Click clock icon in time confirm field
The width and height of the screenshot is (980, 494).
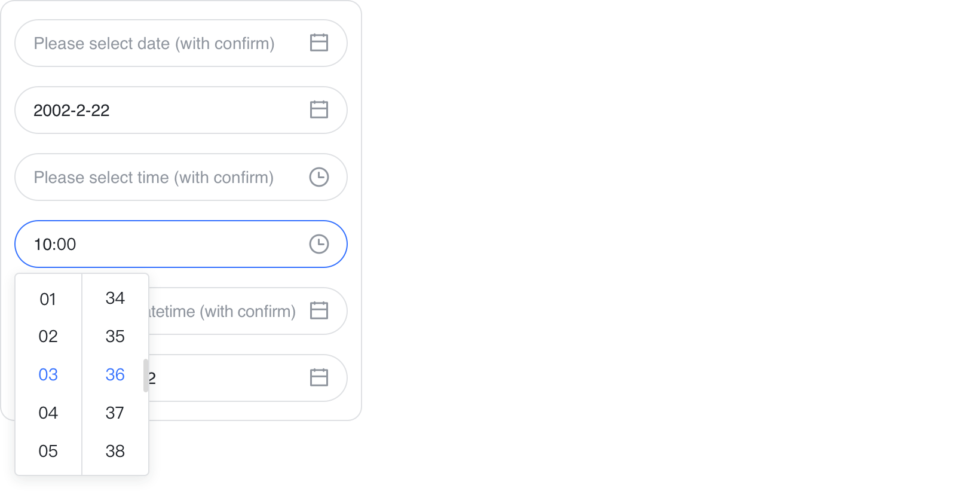pos(319,177)
